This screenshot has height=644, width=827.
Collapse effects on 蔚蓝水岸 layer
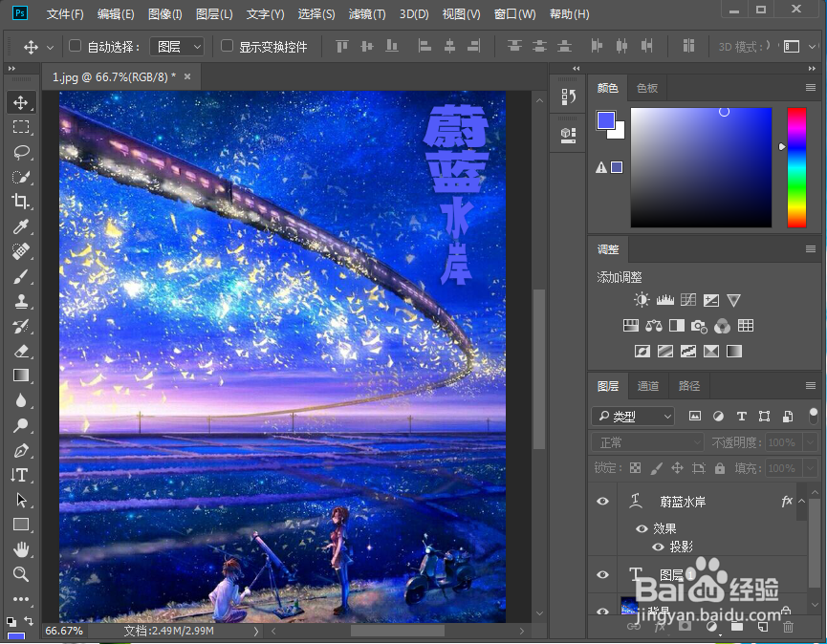(x=801, y=502)
